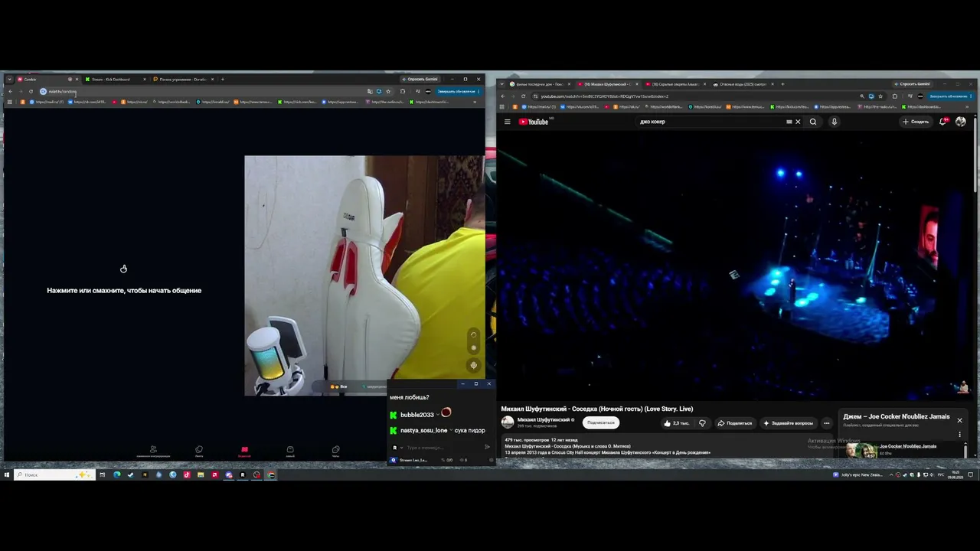Switch to the Stream - Kick Dashboard tab
The image size is (980, 551).
114,79
